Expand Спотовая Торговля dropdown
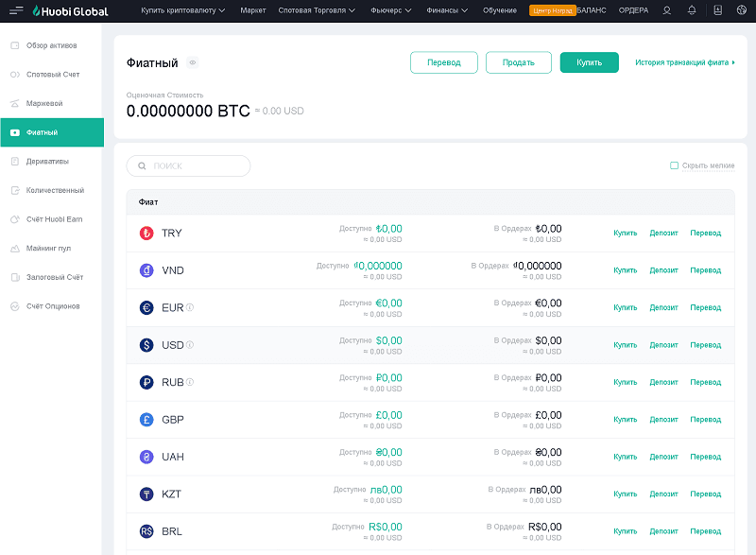The image size is (756, 555). point(317,10)
